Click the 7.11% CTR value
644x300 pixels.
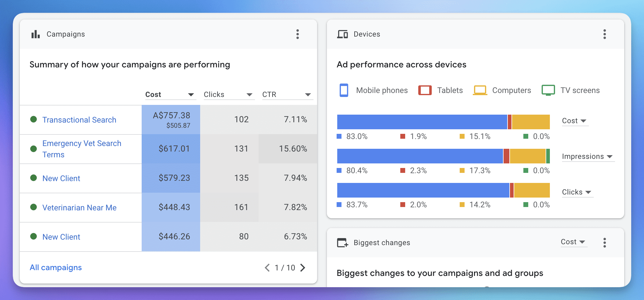coord(295,120)
